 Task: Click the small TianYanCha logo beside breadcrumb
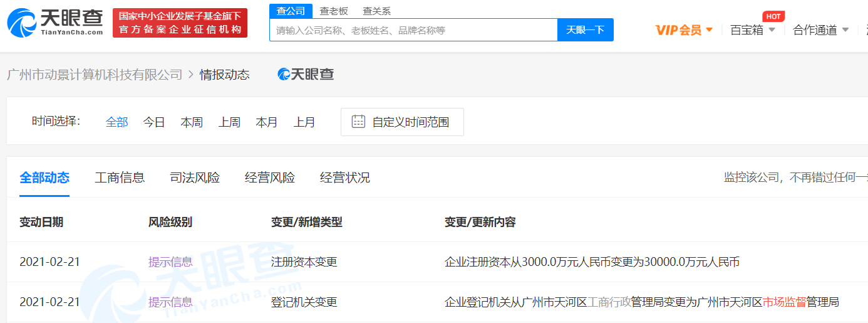(x=306, y=75)
